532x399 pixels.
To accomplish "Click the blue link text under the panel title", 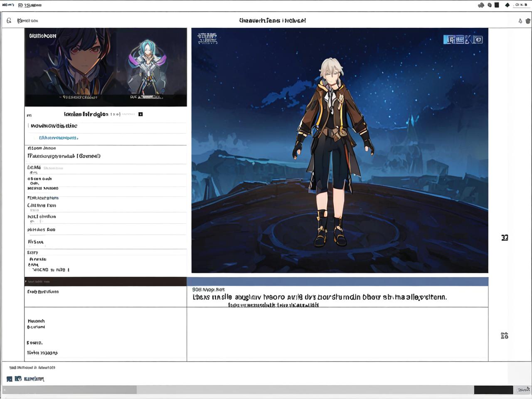I will 58,138.
